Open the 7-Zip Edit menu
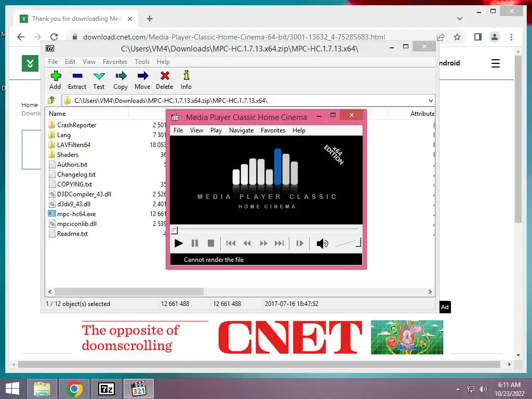 pyautogui.click(x=70, y=62)
